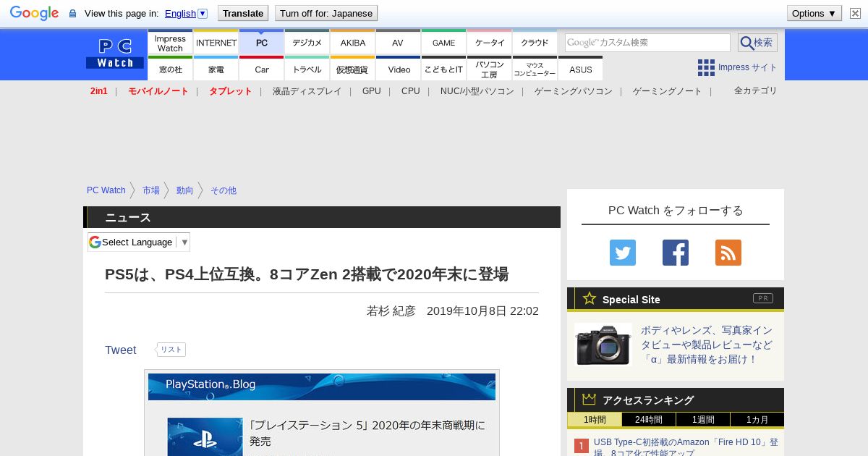
Task: Open the Impress Watch tab
Action: click(170, 43)
